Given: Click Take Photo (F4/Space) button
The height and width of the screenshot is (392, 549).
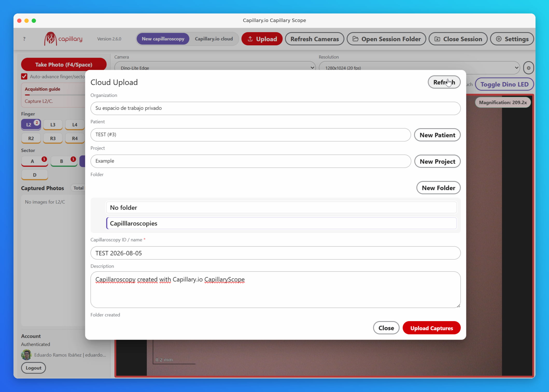Looking at the screenshot, I should (x=64, y=64).
